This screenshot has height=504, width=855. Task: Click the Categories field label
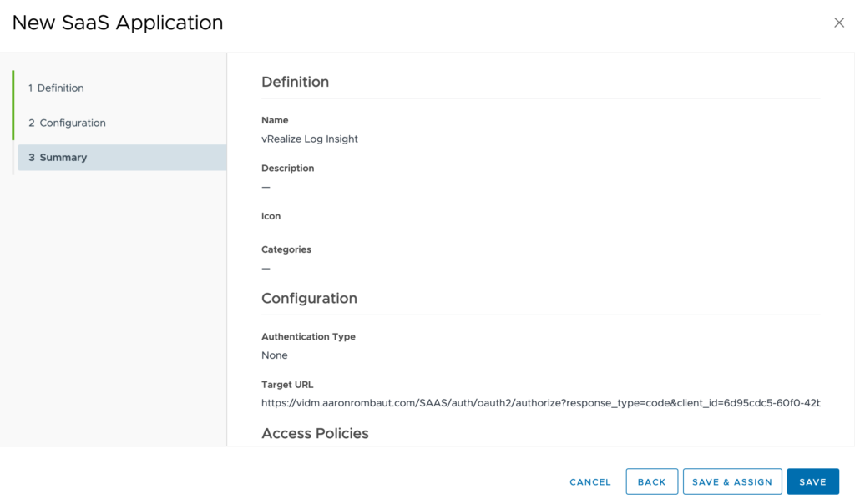point(286,249)
